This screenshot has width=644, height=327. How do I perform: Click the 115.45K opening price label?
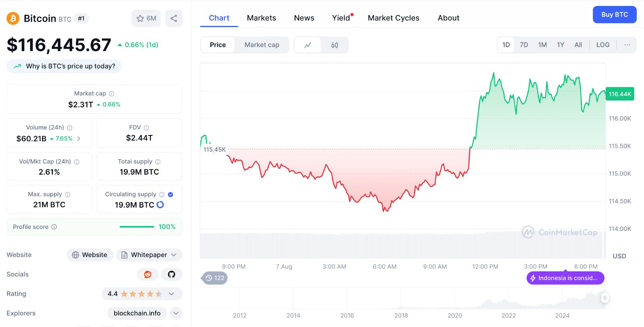tap(215, 150)
